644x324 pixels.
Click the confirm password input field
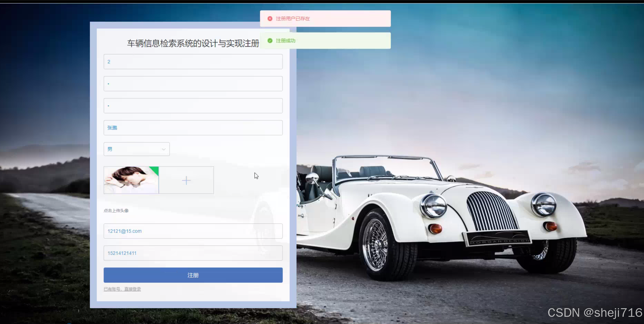193,105
